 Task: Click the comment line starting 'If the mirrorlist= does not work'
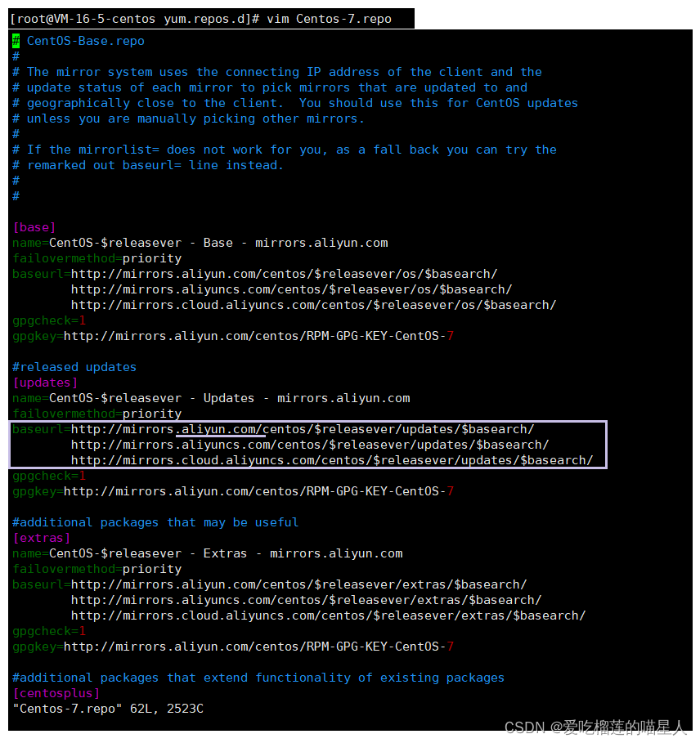click(285, 150)
